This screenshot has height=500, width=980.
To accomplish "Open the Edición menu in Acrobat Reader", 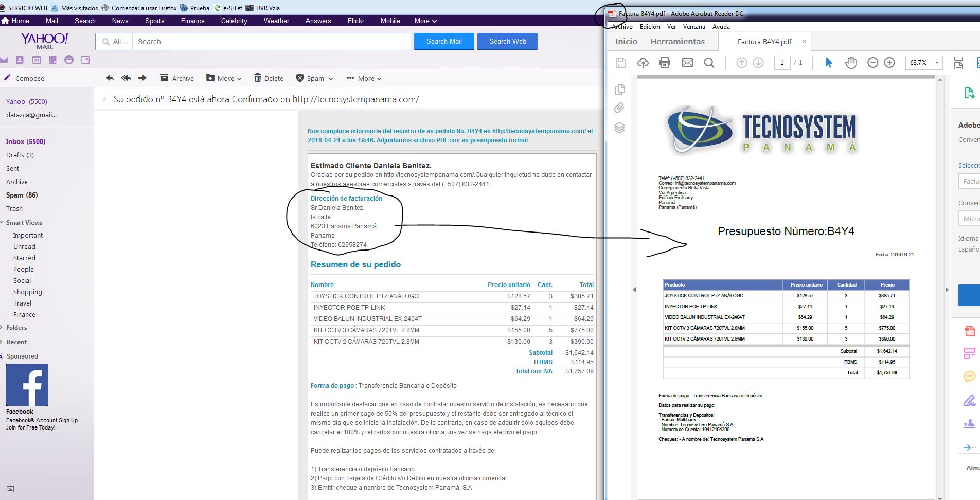I will (x=650, y=27).
